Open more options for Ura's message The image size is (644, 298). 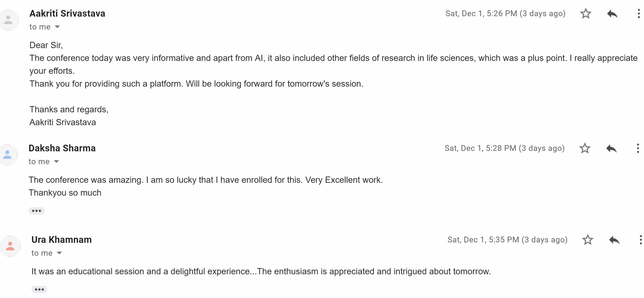point(641,240)
